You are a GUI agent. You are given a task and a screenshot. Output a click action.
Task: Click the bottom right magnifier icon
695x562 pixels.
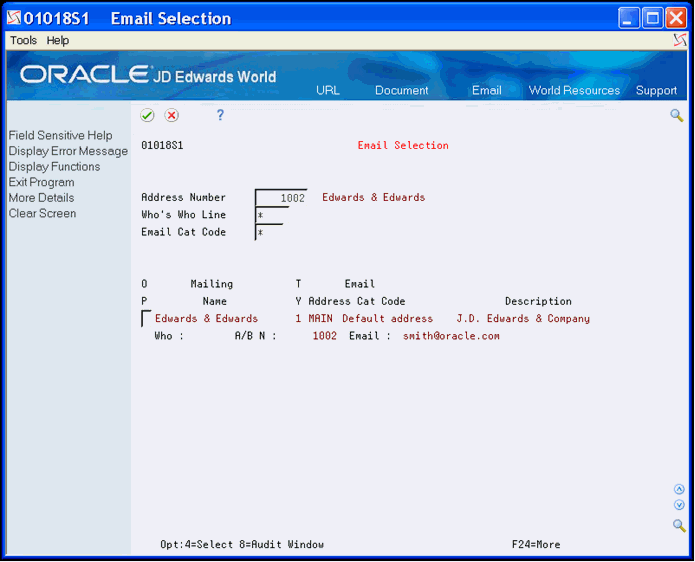[679, 525]
